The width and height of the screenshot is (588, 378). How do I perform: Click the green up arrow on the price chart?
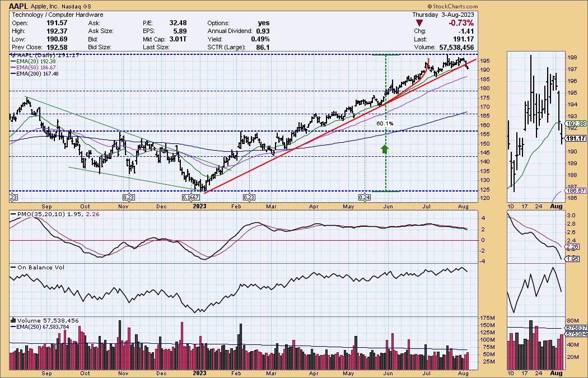[x=384, y=149]
